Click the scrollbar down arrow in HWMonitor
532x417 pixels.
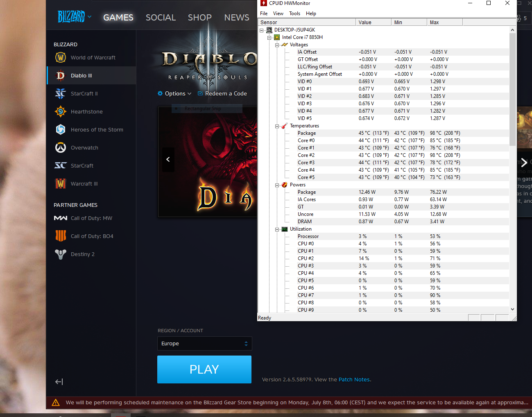512,309
